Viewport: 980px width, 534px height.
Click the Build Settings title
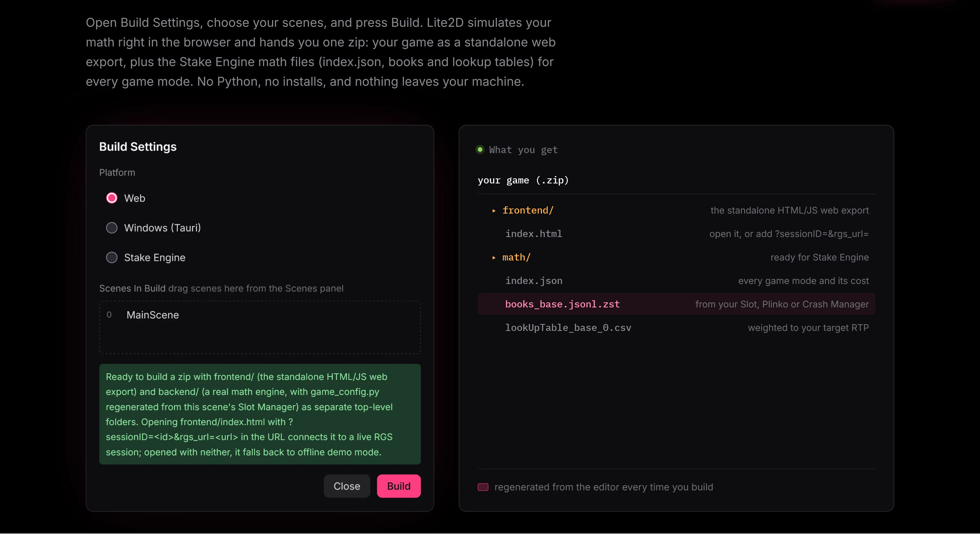[x=138, y=147]
